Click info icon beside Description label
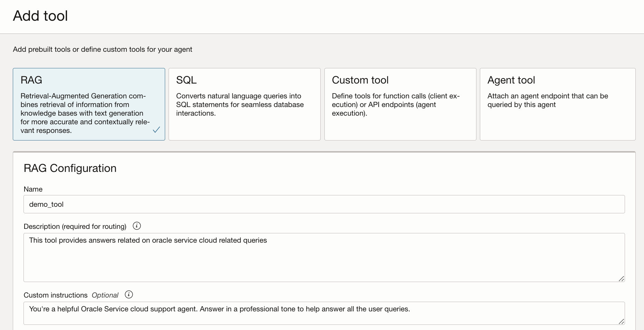Image resolution: width=644 pixels, height=330 pixels. pyautogui.click(x=137, y=226)
